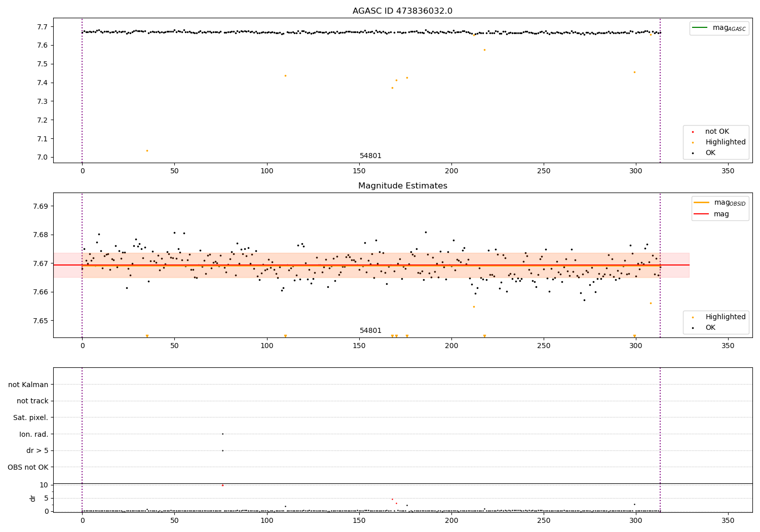Screen dimensions: 760x532
Task: Click the y-axis tick '7.7' in top plot
Action: pyautogui.click(x=43, y=27)
